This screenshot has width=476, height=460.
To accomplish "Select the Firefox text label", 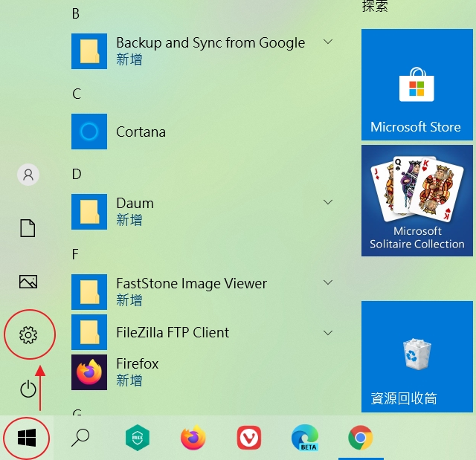I will point(137,363).
